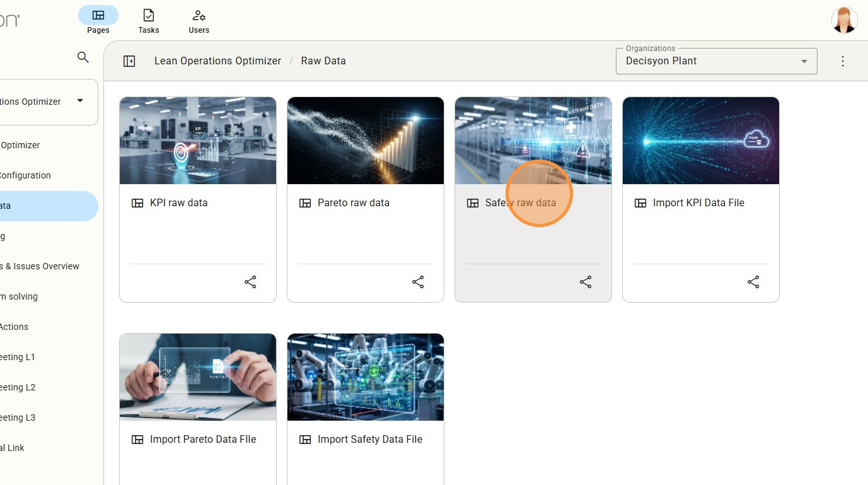The image size is (868, 485).
Task: Open the Users tab
Action: (x=199, y=21)
